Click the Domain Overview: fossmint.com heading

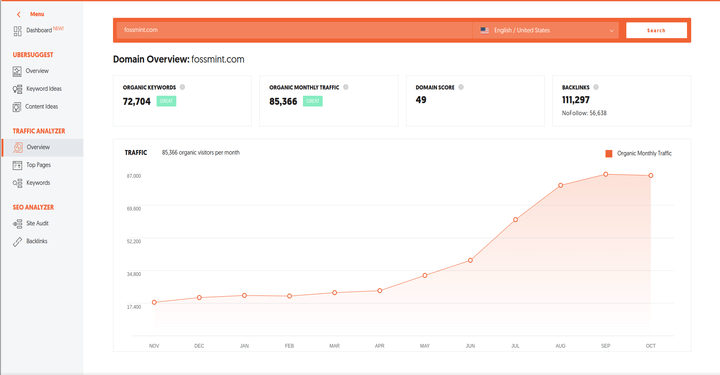[x=179, y=60]
